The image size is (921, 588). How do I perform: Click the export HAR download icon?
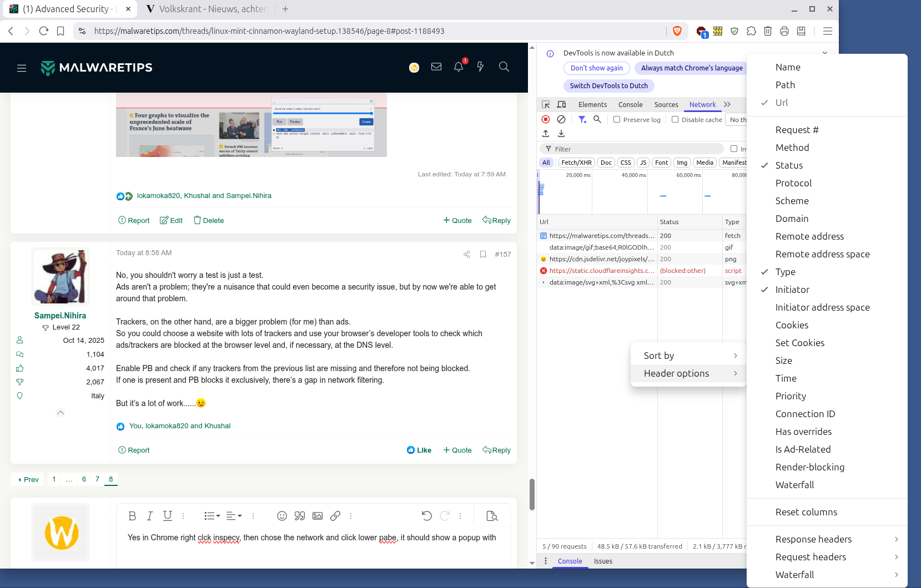(561, 134)
